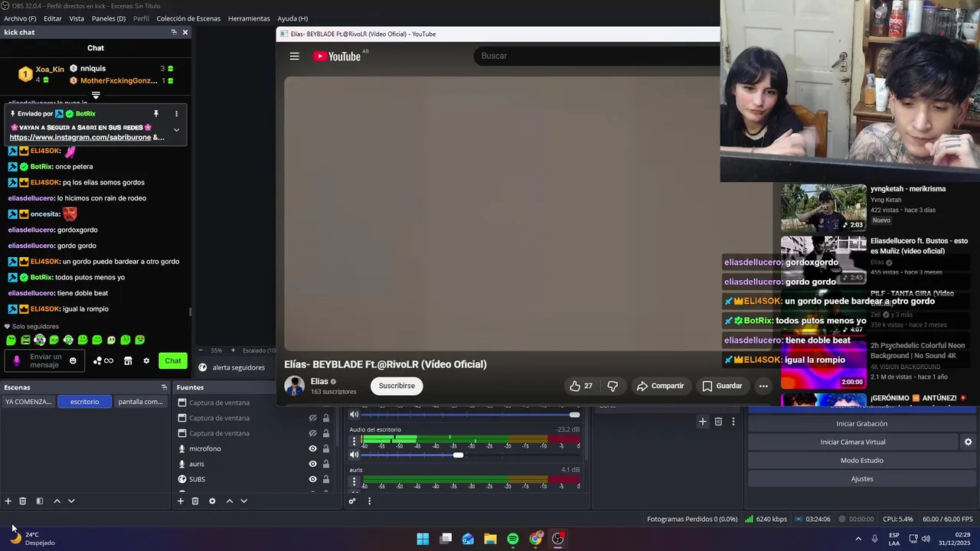Click the green Chat send button
The width and height of the screenshot is (980, 551).
[173, 361]
